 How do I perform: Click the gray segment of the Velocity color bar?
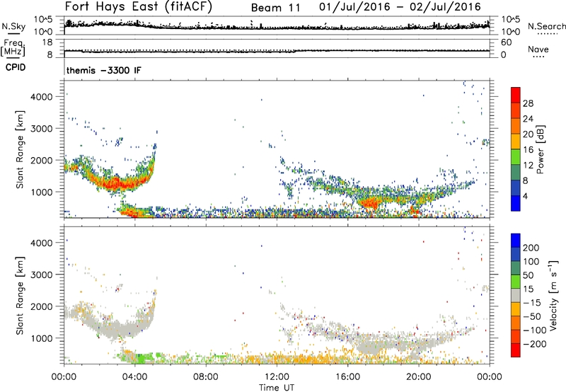[516, 295]
